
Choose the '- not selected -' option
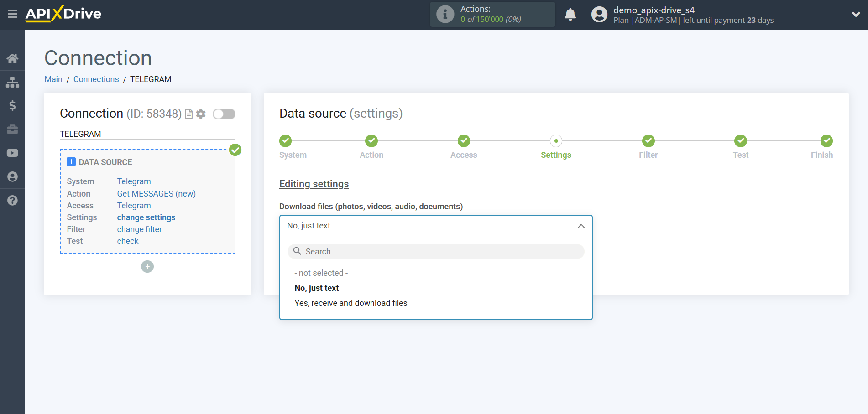(x=321, y=273)
